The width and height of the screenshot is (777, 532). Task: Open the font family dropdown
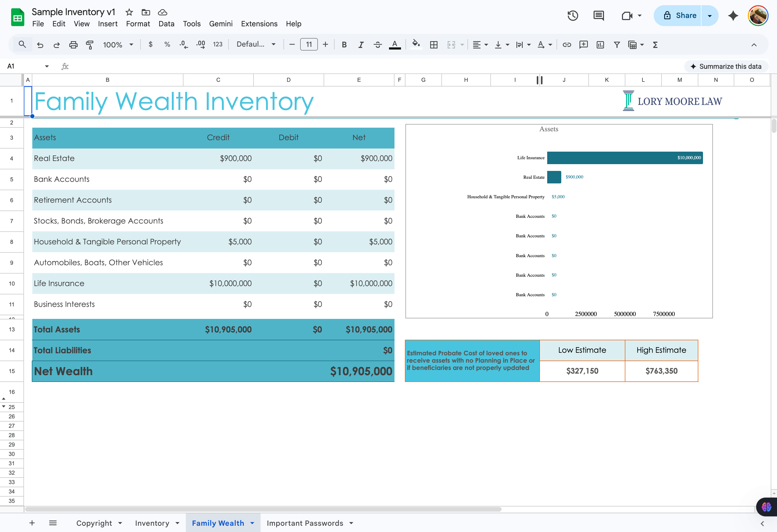tap(256, 44)
